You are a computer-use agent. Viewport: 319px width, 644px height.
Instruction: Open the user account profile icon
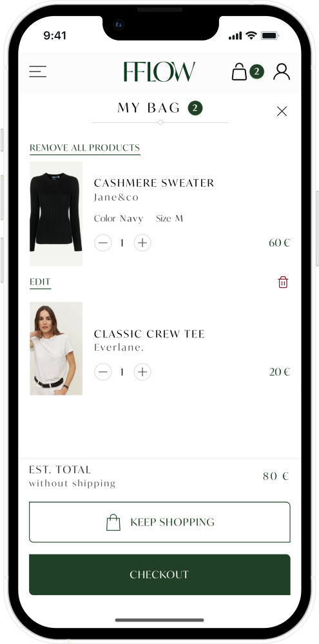(282, 71)
